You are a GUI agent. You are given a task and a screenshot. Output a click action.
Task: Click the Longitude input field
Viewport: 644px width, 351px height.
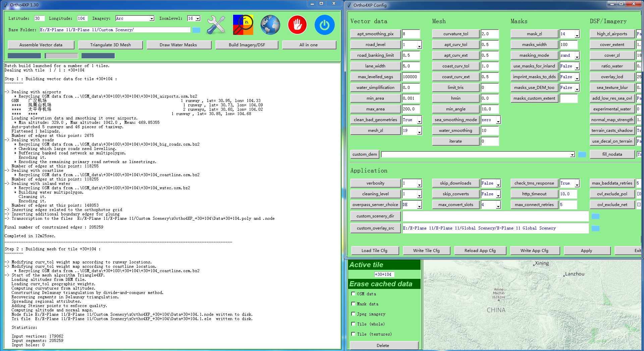83,18
